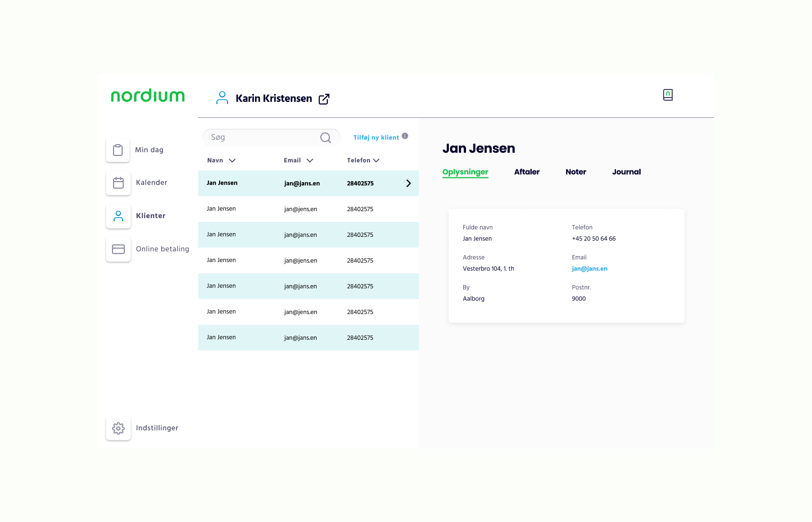Sort by Navn column chevron

tap(232, 160)
